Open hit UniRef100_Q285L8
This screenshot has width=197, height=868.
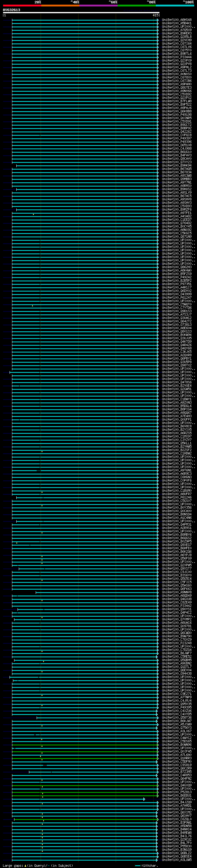[x=177, y=37]
